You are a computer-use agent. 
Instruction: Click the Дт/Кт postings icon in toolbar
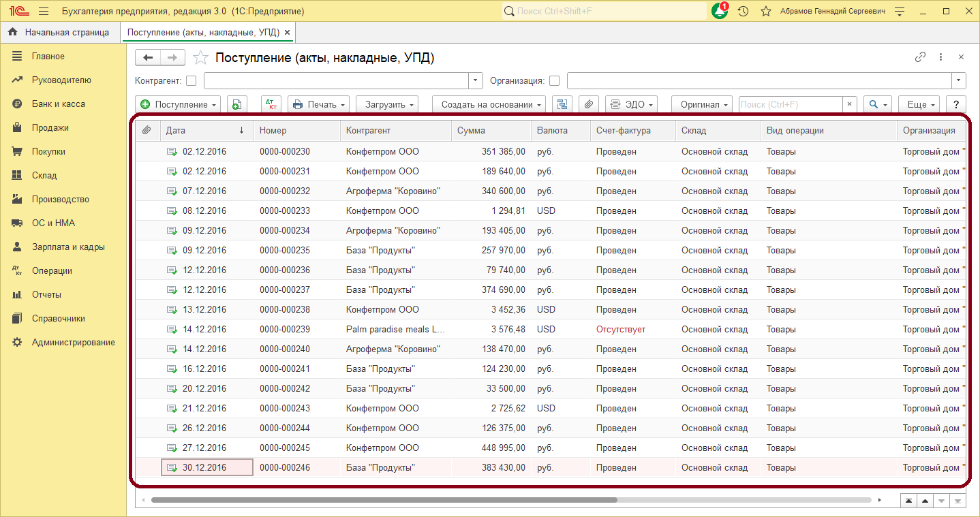click(271, 104)
